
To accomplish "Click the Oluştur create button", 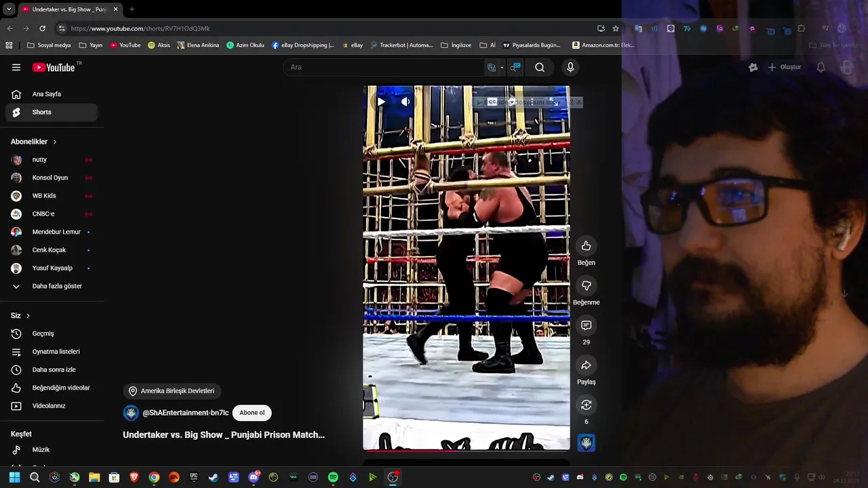I will point(784,67).
